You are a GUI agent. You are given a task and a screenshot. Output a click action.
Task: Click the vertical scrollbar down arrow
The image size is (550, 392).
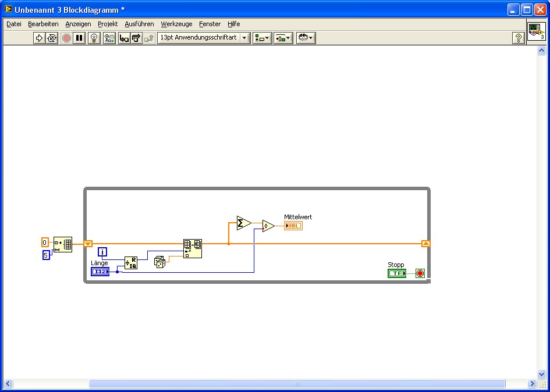(542, 374)
